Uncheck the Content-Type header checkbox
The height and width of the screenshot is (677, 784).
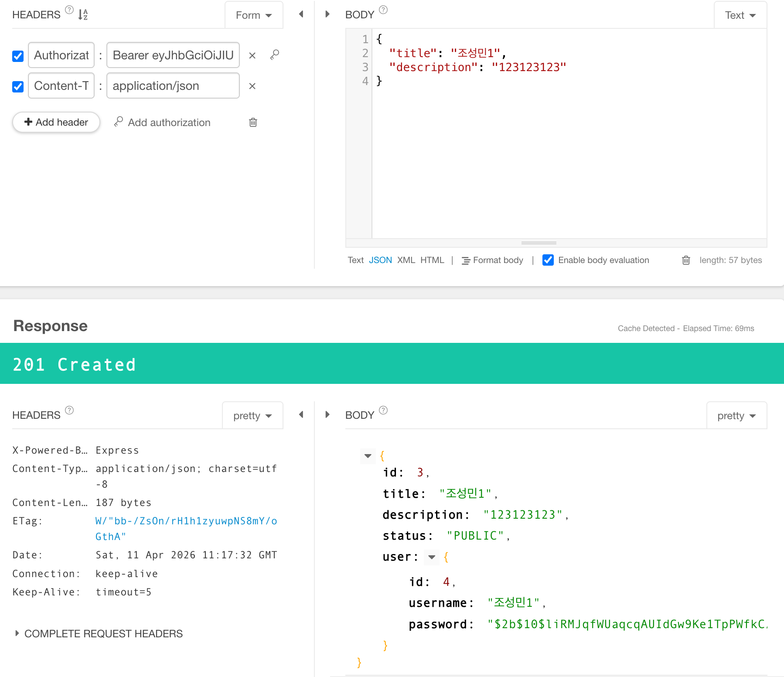(18, 86)
